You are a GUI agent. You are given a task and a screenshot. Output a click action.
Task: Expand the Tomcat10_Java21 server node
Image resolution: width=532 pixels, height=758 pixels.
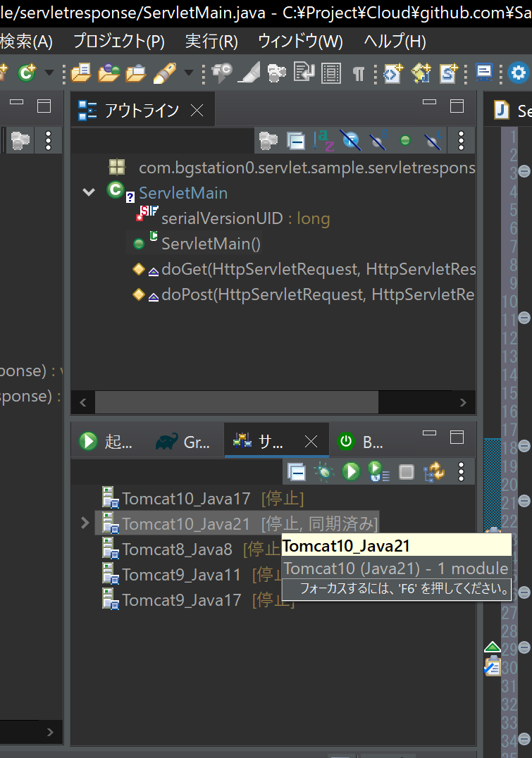(85, 523)
